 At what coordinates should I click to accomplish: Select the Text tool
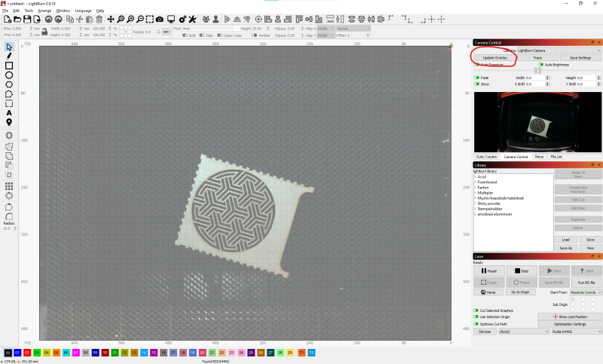pos(9,113)
